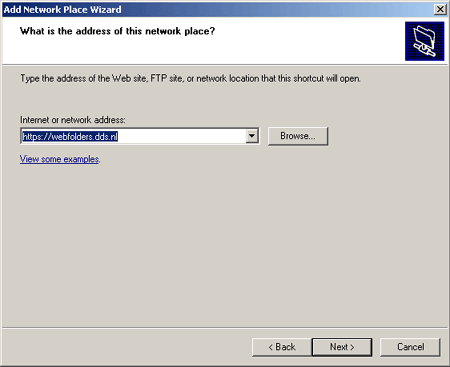The width and height of the screenshot is (450, 367).
Task: Click the greater-than arrow on the Next button
Action: [x=352, y=347]
